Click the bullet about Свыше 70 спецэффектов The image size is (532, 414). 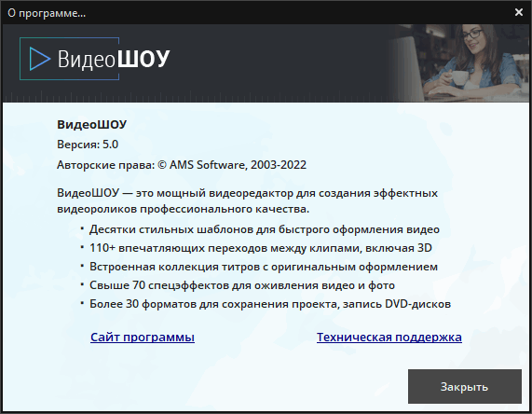pyautogui.click(x=242, y=285)
